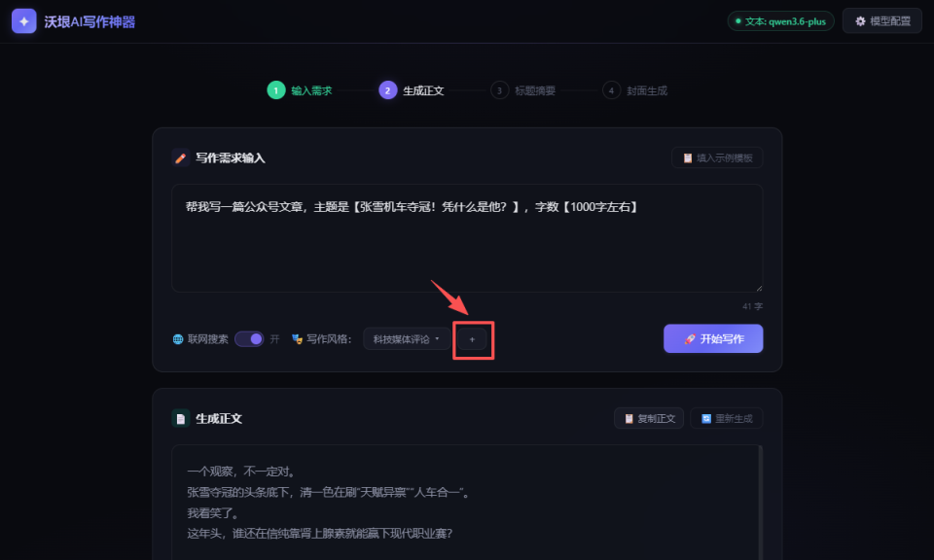Open the 科技媒体评论 writing style dropdown

coord(407,338)
